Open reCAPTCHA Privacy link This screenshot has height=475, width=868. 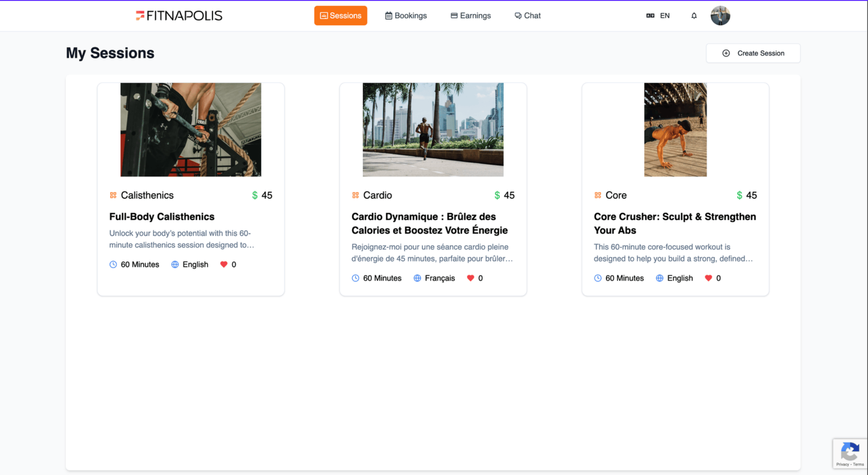tap(842, 464)
